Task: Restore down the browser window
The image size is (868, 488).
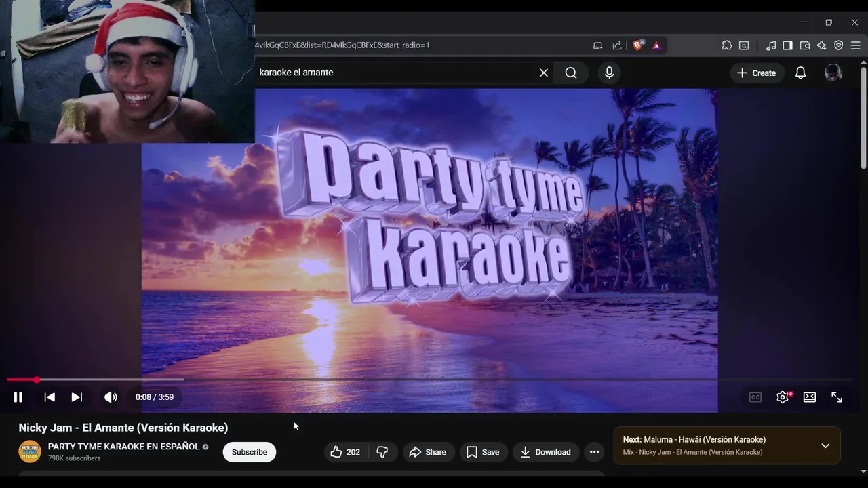Action: [829, 22]
